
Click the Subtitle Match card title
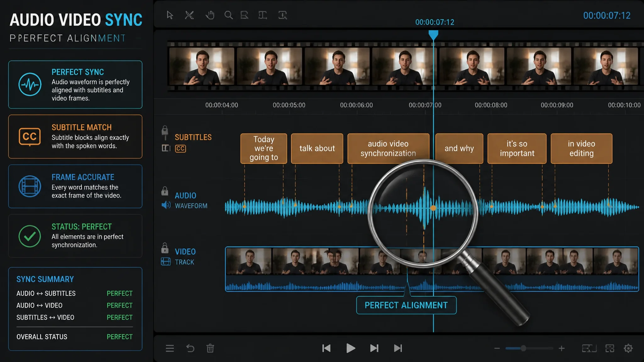coord(81,127)
